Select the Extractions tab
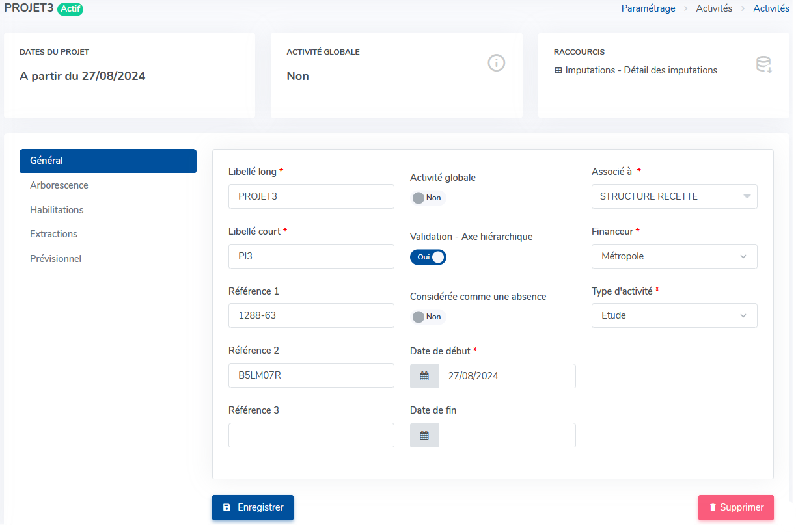Viewport: 796px width, 532px height. pos(53,234)
